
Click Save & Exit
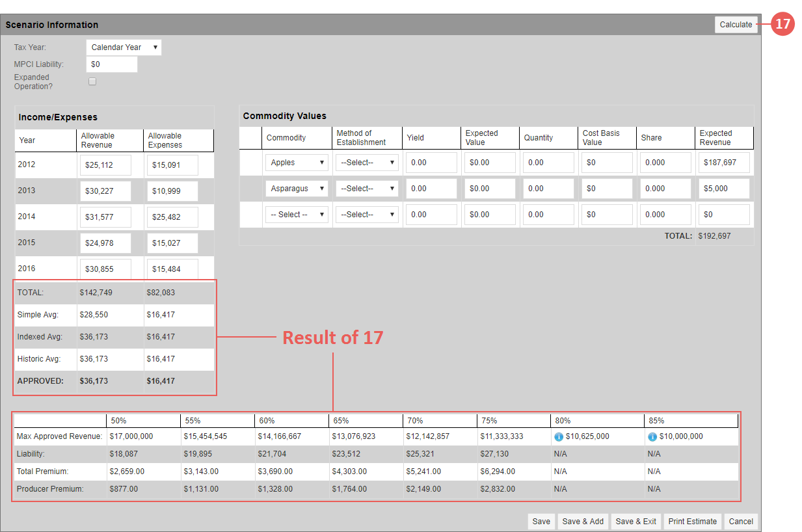(x=635, y=521)
